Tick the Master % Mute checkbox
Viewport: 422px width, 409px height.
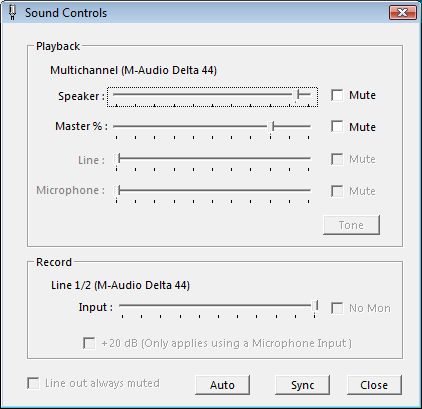tap(337, 127)
